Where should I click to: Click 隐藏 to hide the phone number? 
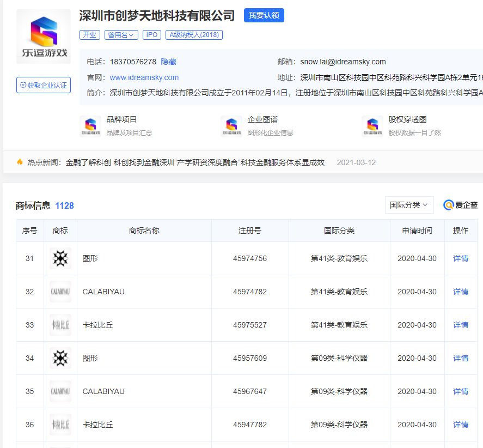pyautogui.click(x=168, y=62)
